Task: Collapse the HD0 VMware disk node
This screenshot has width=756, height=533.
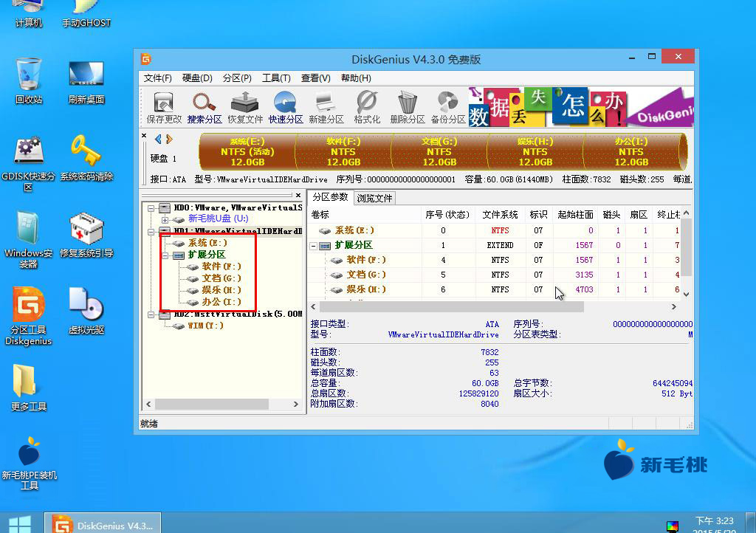Action: point(151,208)
